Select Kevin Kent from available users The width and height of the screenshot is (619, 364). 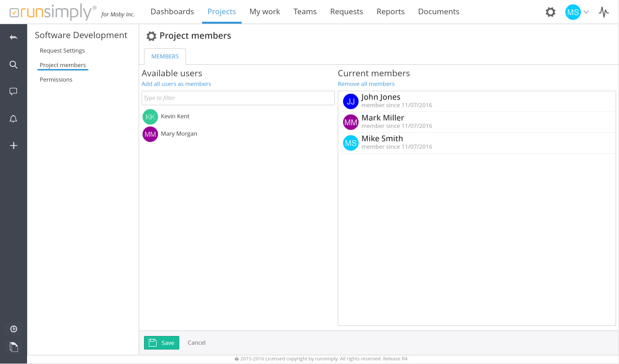pyautogui.click(x=174, y=116)
